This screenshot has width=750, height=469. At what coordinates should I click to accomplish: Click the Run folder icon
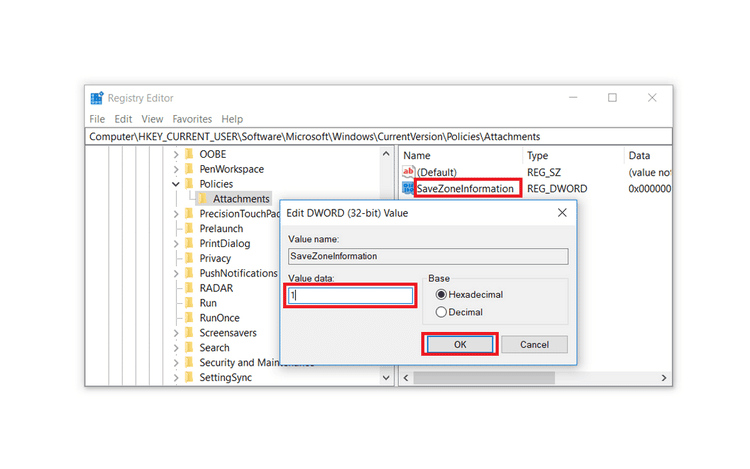click(x=190, y=303)
